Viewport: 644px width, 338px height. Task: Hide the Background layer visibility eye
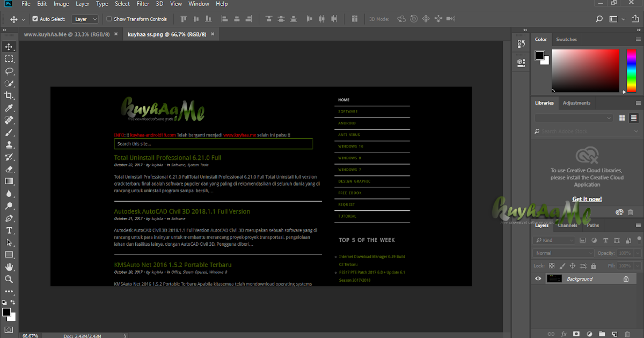click(538, 278)
